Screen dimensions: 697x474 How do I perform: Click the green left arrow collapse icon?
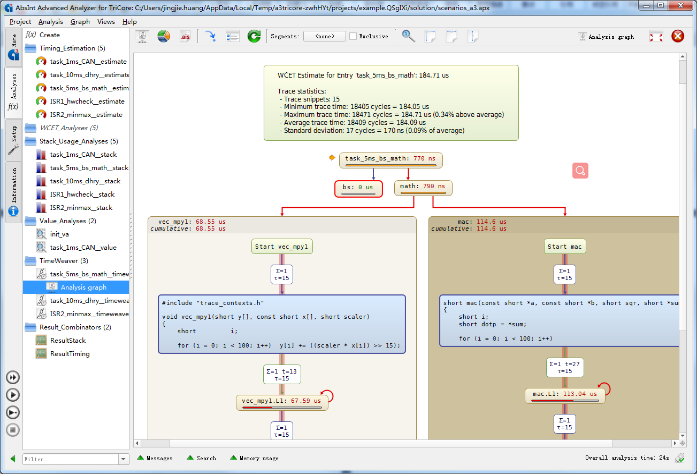13,458
